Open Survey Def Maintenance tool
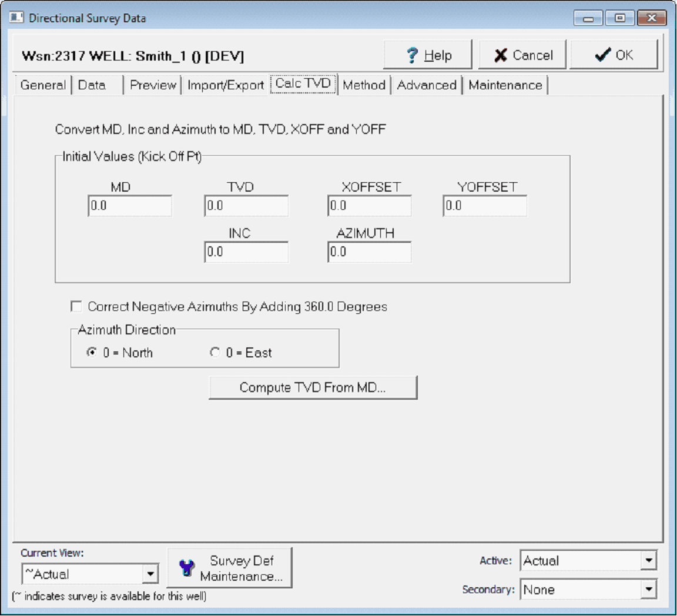The width and height of the screenshot is (677, 616). click(x=230, y=568)
